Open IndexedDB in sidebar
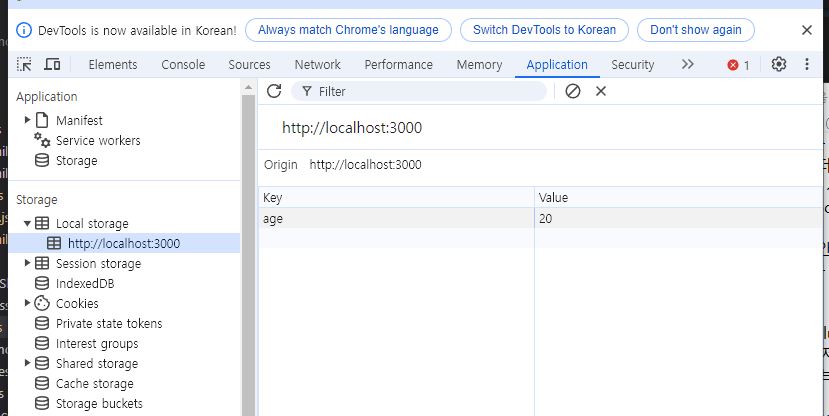Screen dimensions: 829x416 click(85, 284)
